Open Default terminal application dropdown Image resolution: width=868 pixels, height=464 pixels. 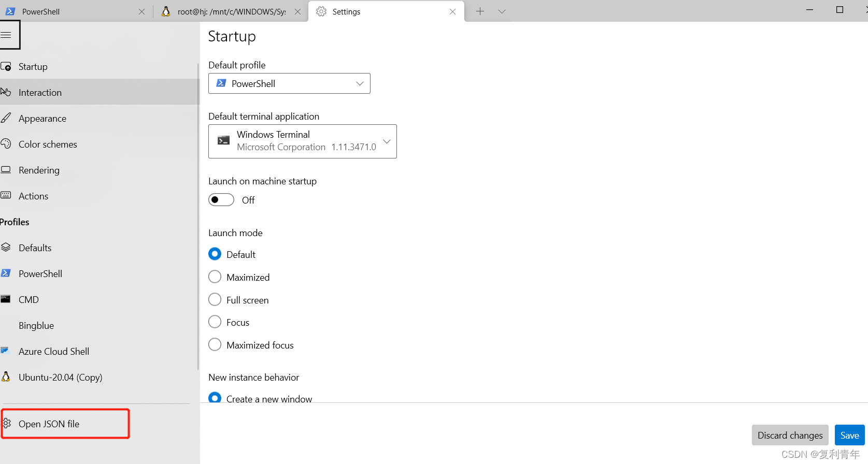[303, 141]
